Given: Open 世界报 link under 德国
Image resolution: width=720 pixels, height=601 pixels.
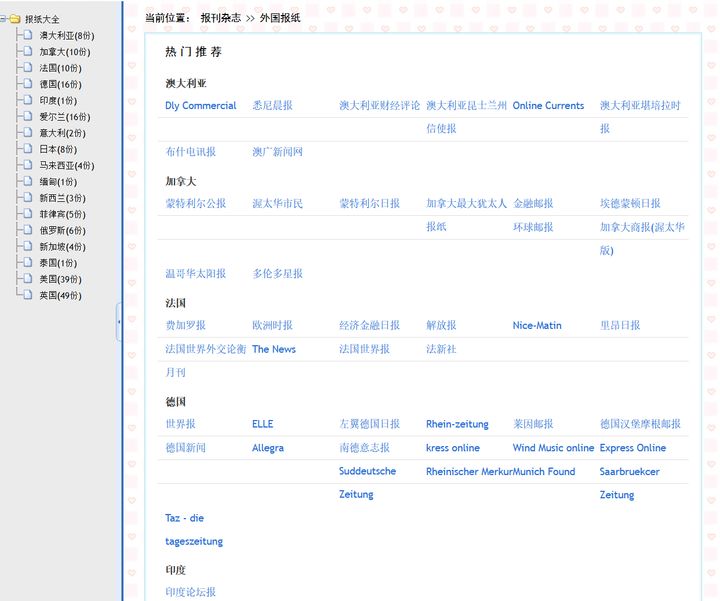Looking at the screenshot, I should pos(180,424).
